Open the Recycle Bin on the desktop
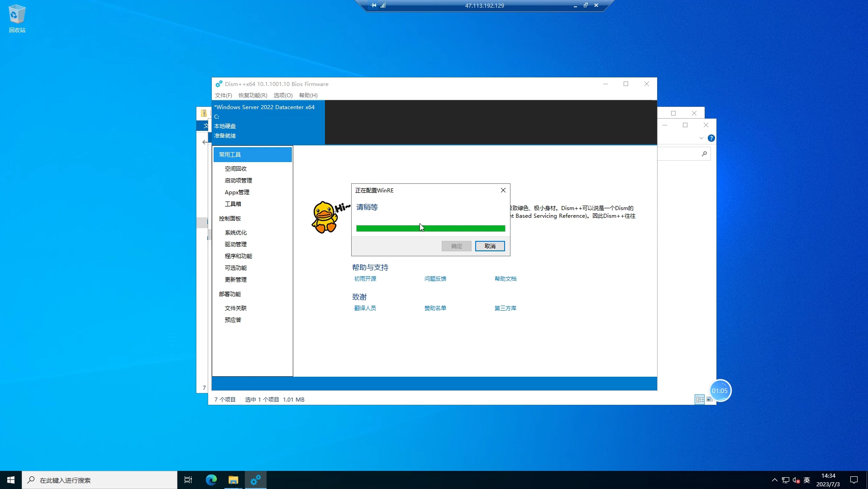Image resolution: width=868 pixels, height=489 pixels. click(17, 19)
